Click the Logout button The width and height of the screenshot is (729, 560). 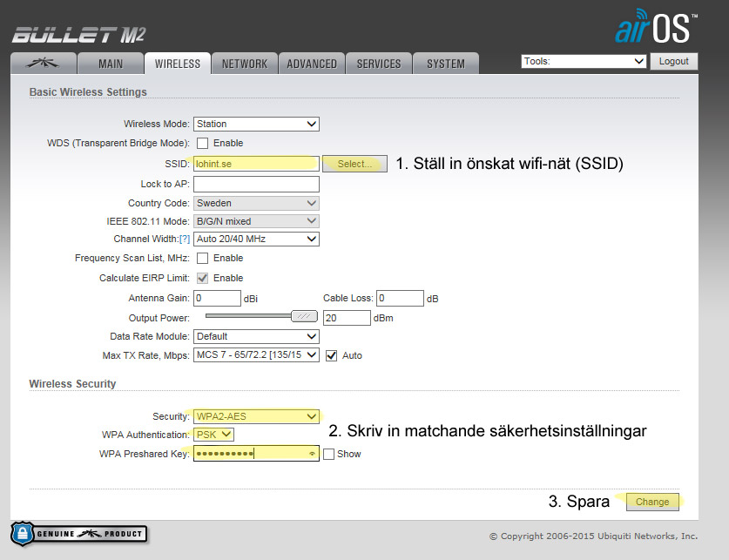tap(673, 61)
